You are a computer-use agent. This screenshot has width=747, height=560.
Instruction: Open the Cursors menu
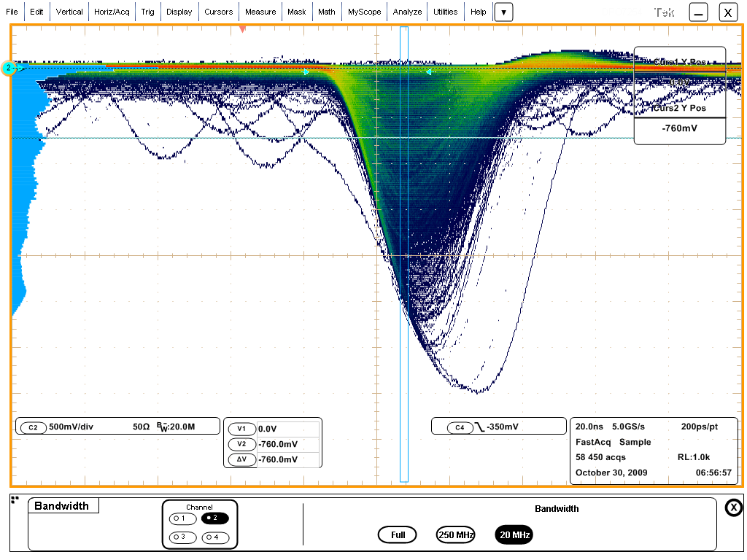218,12
